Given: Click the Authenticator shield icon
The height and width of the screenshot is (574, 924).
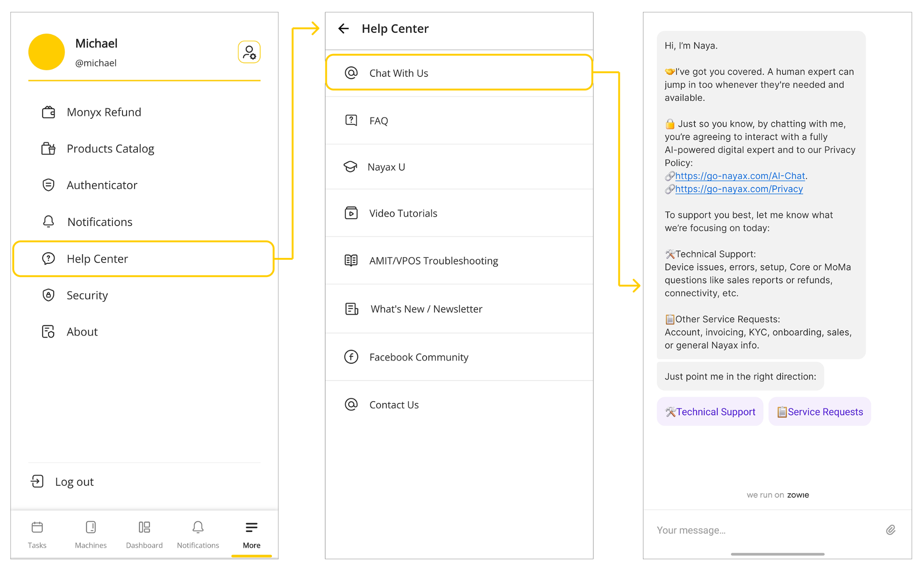Looking at the screenshot, I should click(x=49, y=185).
